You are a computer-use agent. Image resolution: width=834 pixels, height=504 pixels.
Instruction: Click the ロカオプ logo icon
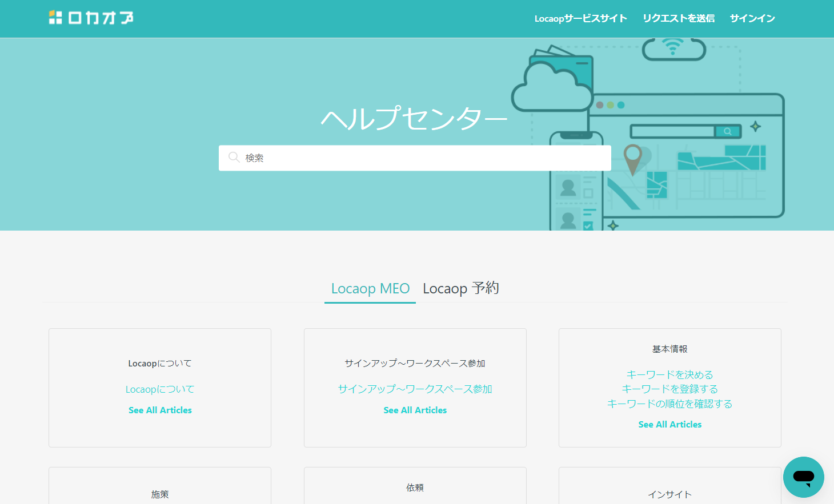(x=55, y=17)
